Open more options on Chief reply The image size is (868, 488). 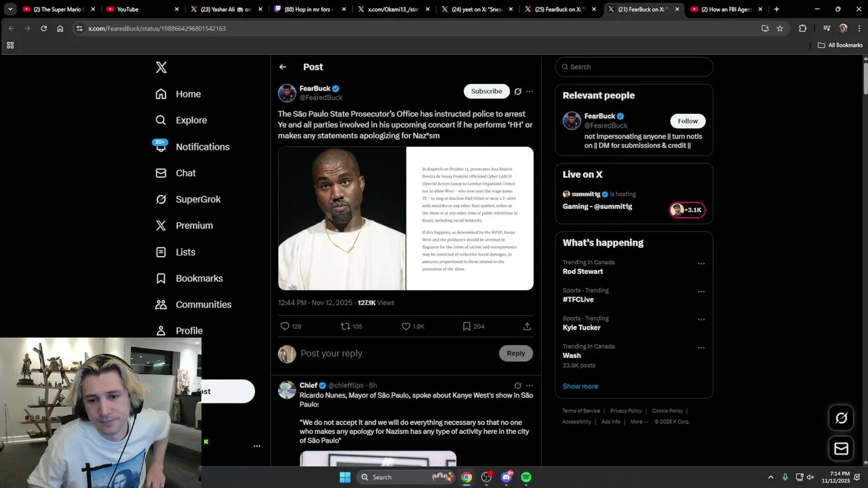click(530, 386)
